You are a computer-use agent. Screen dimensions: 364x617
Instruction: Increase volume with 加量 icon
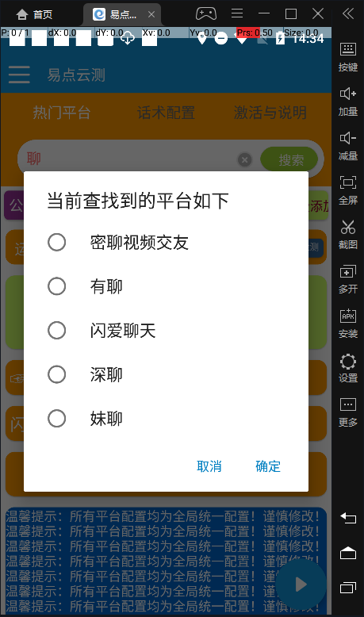[x=348, y=102]
